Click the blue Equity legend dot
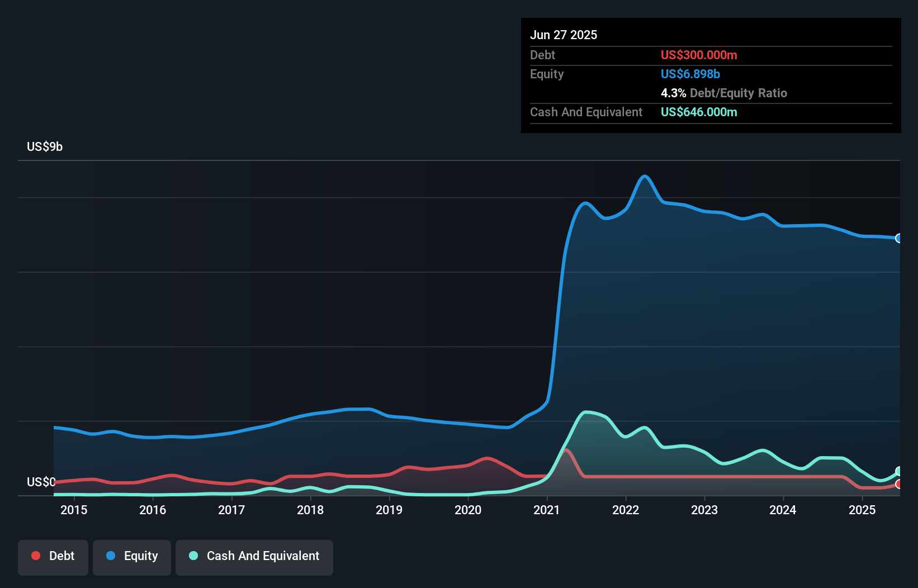Viewport: 918px width, 588px height. [111, 556]
